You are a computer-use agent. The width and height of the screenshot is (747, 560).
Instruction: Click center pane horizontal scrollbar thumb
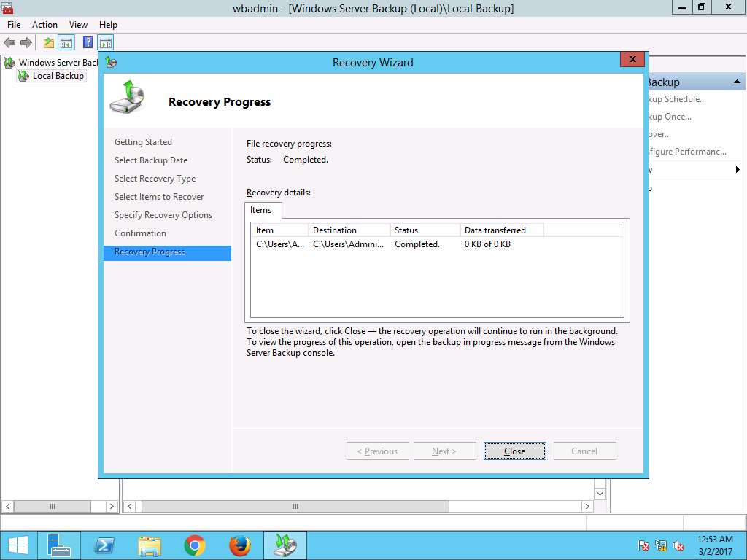pos(295,506)
